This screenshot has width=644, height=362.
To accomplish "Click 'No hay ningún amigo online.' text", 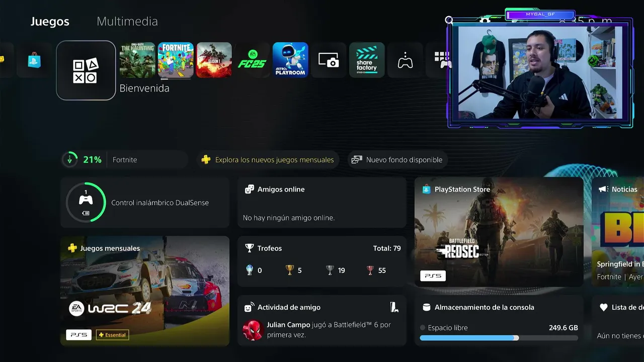I will (289, 218).
